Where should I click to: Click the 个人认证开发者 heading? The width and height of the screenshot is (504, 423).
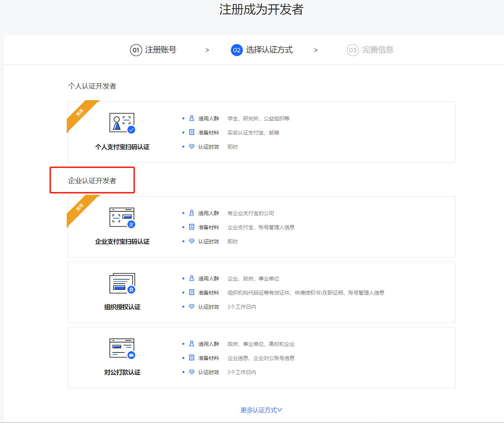[x=92, y=86]
